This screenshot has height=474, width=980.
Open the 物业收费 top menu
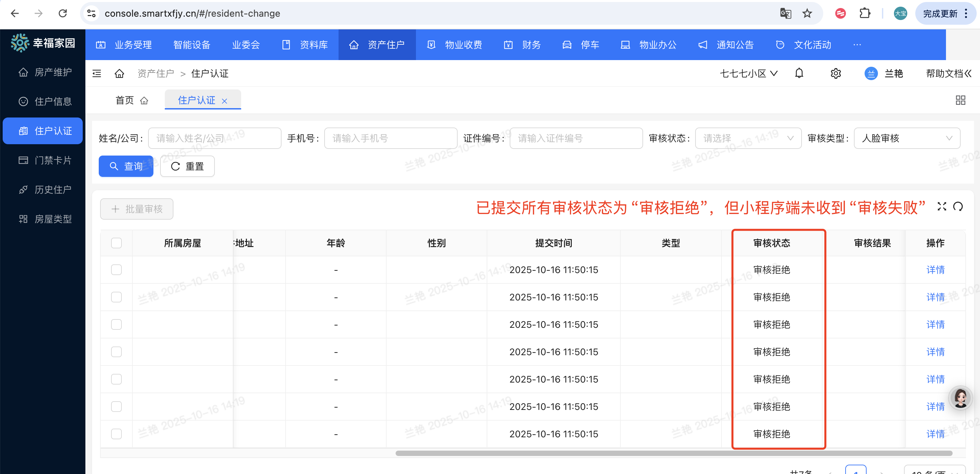click(455, 44)
